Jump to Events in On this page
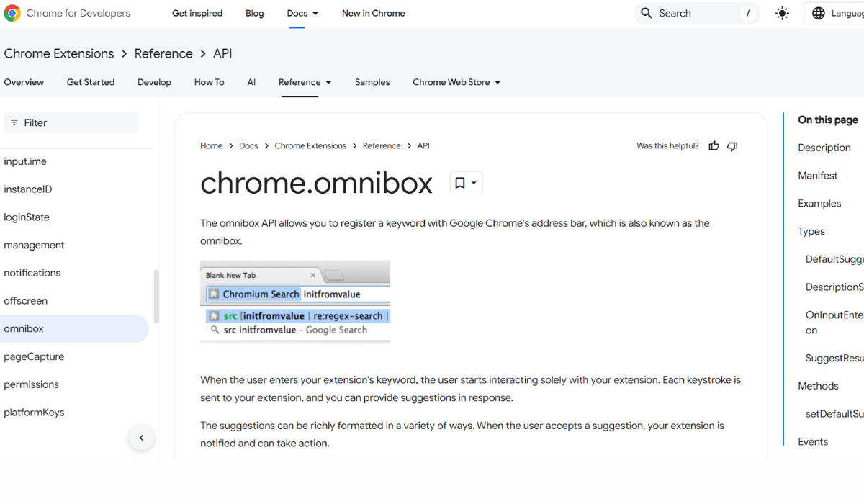 pos(813,442)
